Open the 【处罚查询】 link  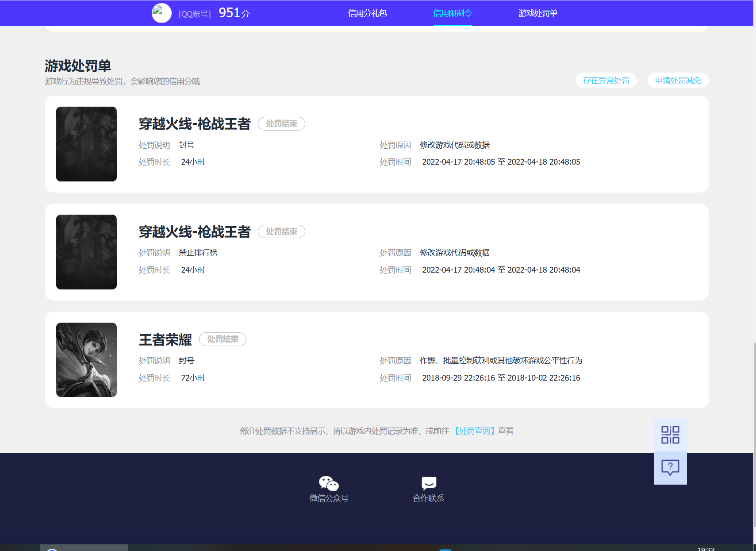tap(474, 431)
